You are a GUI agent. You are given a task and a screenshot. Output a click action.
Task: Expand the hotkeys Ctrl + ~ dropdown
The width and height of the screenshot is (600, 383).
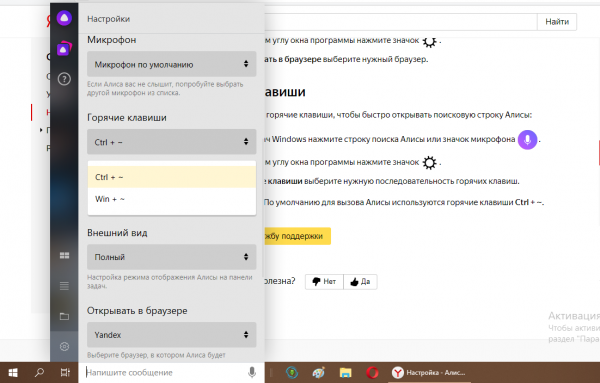(171, 142)
